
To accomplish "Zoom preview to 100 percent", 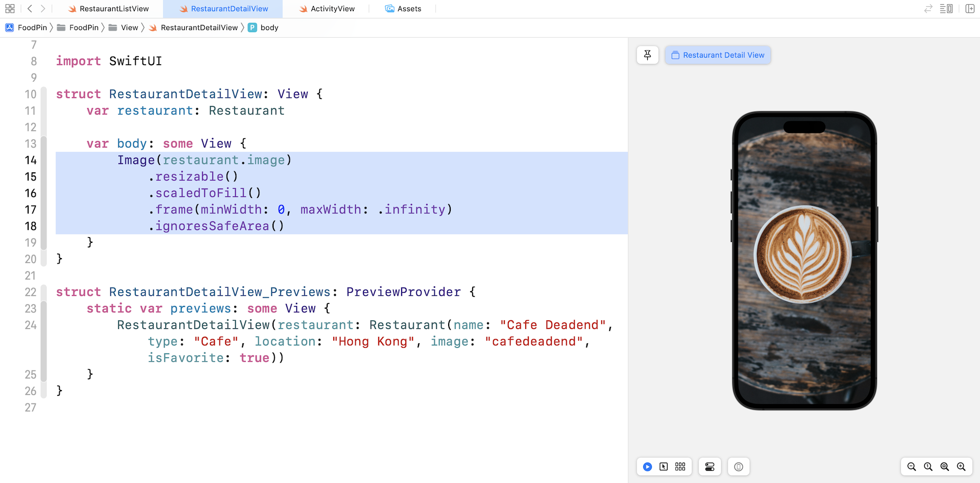I will [x=928, y=467].
